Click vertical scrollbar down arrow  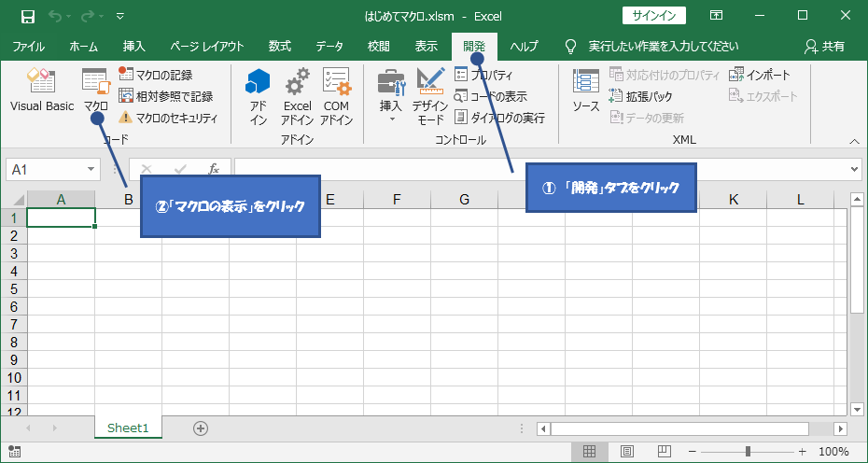[x=857, y=409]
